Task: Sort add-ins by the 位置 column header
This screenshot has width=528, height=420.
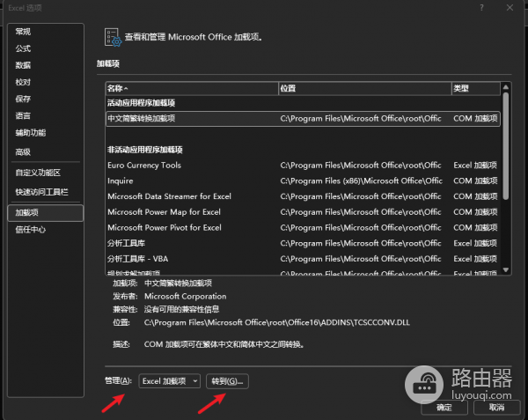Action: coord(365,89)
